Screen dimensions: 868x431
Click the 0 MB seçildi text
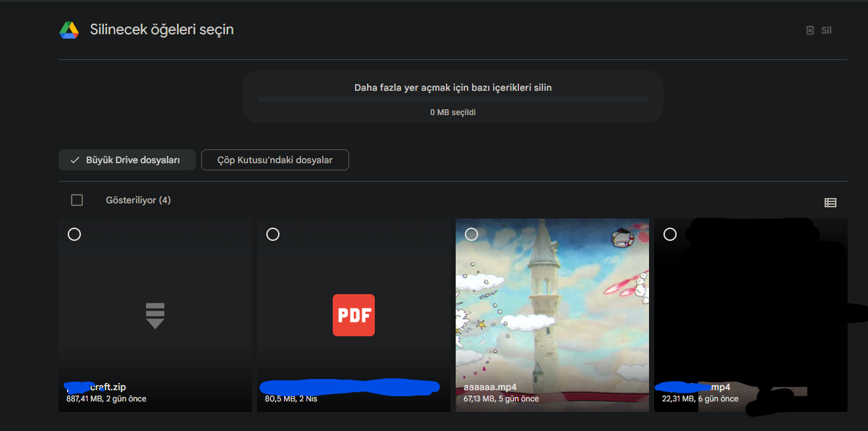point(453,113)
